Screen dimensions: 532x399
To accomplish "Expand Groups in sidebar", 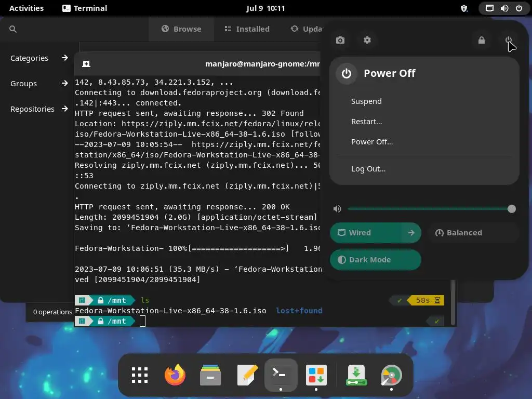I will [x=39, y=84].
